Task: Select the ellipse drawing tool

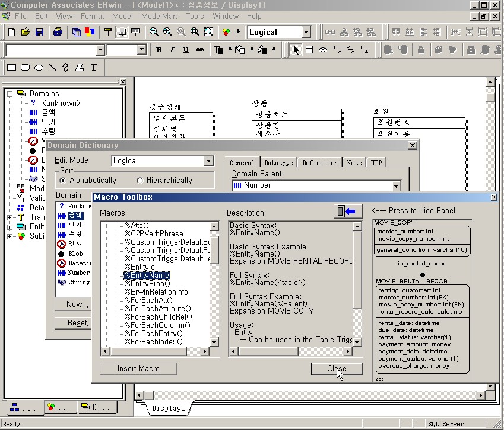Action: pos(39,68)
